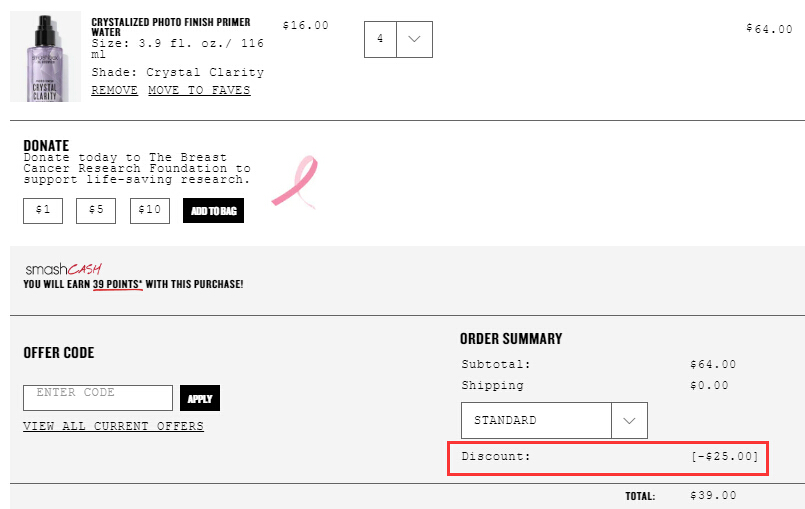
Task: Open the STANDARD shipping method dropdown
Action: coord(554,420)
